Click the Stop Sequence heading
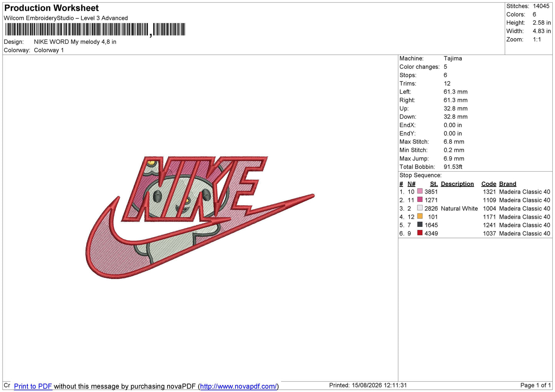Image resolution: width=555 pixels, height=392 pixels. (421, 175)
